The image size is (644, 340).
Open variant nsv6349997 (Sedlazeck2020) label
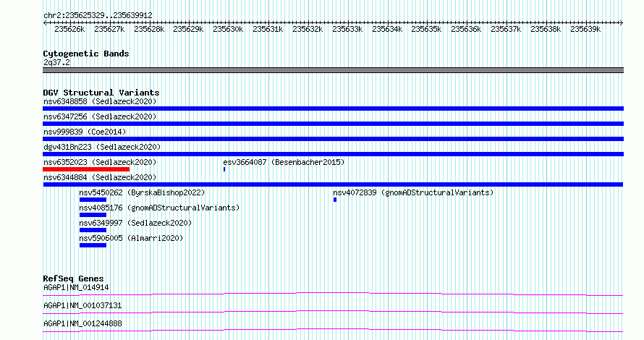coord(135,223)
